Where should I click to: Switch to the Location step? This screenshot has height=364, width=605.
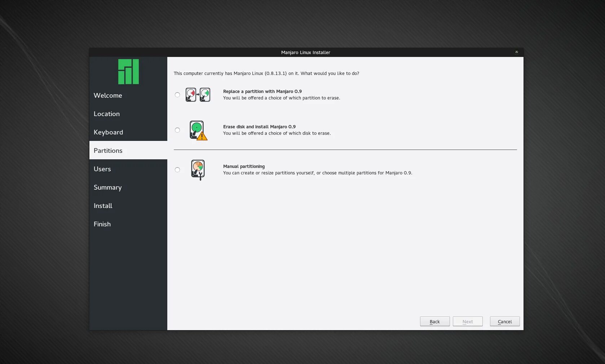[107, 114]
